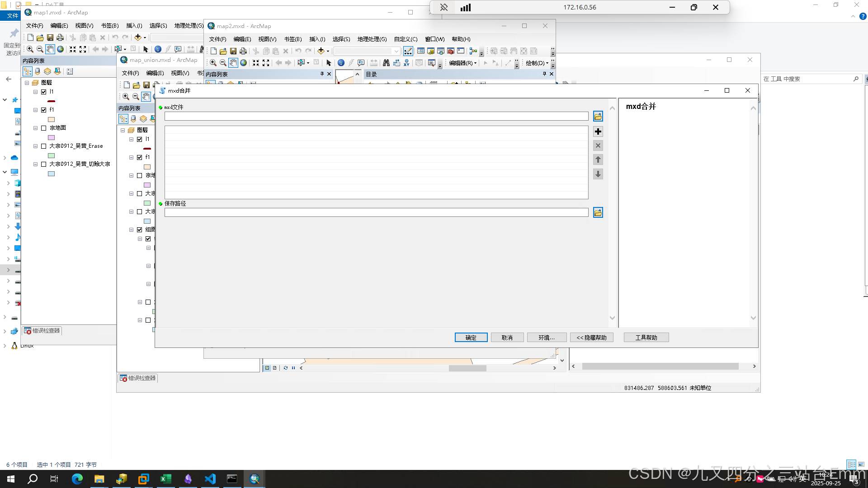
Task: Move selected entry up with arrow
Action: (598, 160)
